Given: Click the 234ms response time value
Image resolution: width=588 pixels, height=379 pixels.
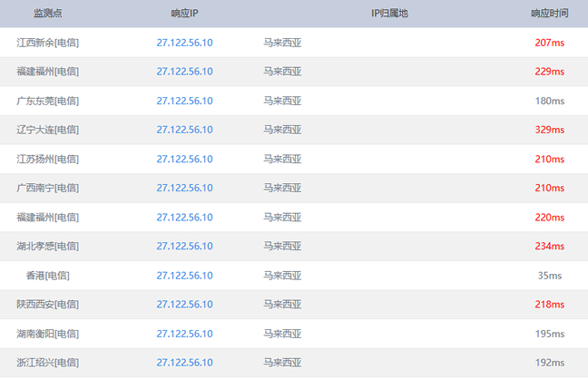Looking at the screenshot, I should pos(549,246).
